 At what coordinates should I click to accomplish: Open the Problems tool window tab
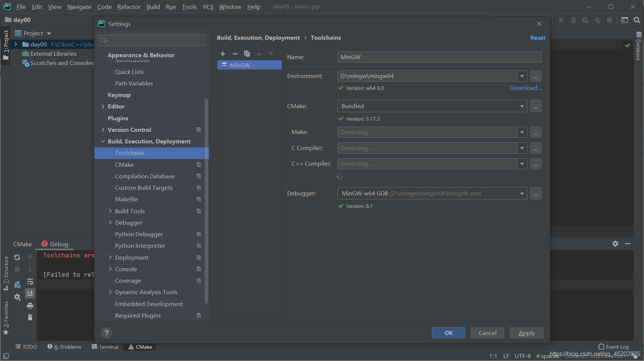(x=64, y=347)
